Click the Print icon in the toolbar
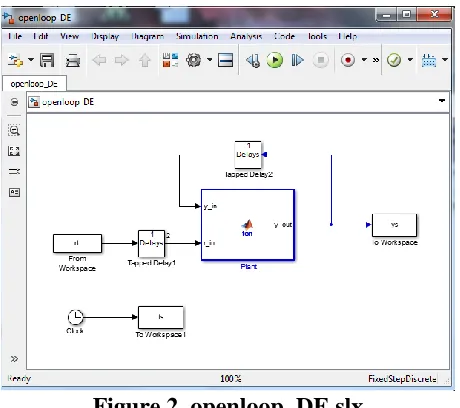The width and height of the screenshot is (460, 408). [x=73, y=60]
